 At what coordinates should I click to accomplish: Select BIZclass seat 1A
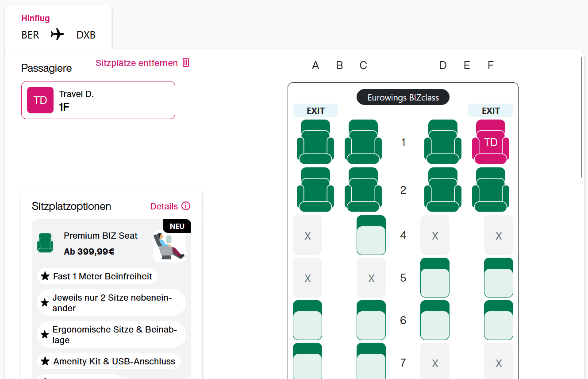[315, 142]
